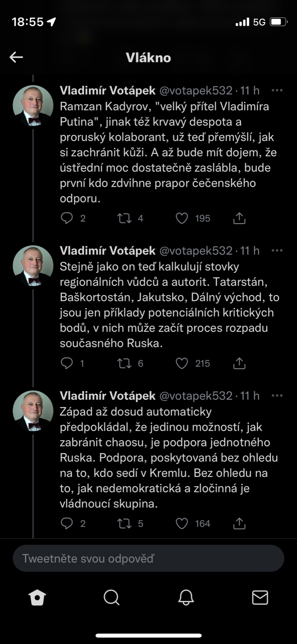
Task: Like the Ramzan Kadyrov tweet
Action: pos(182,218)
